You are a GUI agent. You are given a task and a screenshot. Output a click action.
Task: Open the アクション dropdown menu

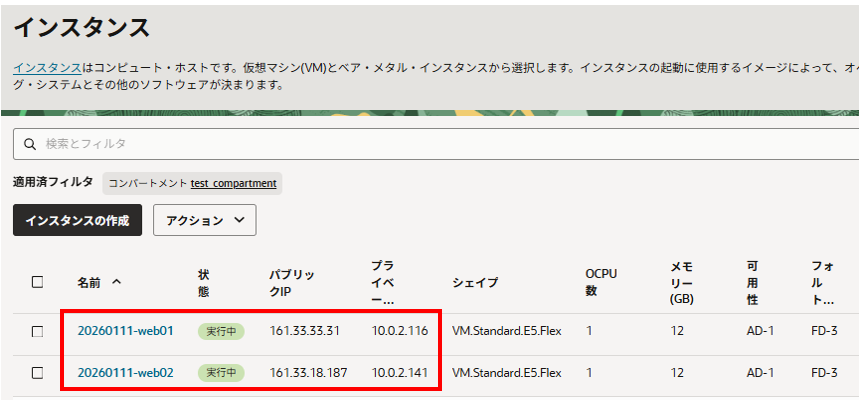click(x=204, y=220)
